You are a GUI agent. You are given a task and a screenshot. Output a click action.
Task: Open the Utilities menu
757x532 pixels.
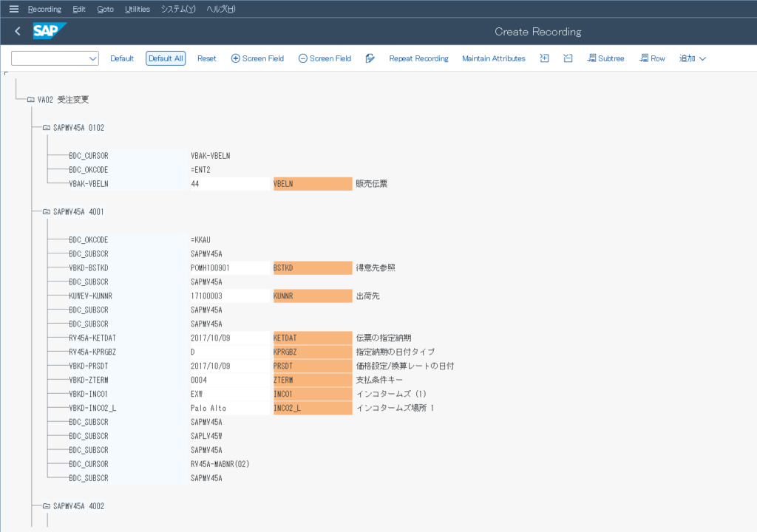point(137,8)
